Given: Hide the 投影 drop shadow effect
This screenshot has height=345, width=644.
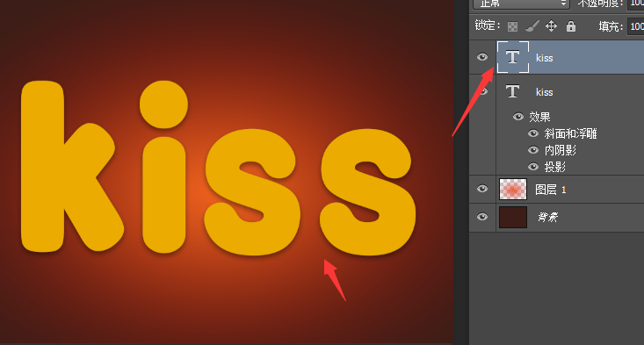Looking at the screenshot, I should [533, 167].
